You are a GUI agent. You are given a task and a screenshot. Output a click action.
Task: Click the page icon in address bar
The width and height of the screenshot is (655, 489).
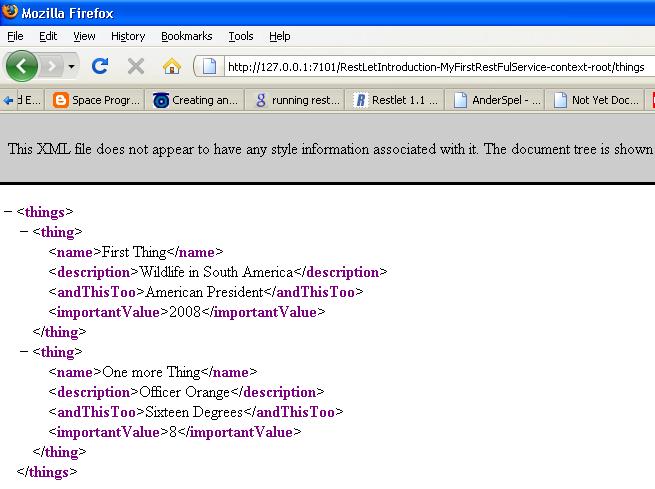(x=210, y=67)
